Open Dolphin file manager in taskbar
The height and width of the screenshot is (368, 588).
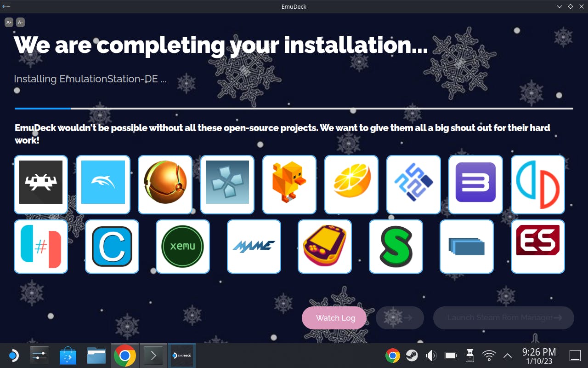coord(96,356)
